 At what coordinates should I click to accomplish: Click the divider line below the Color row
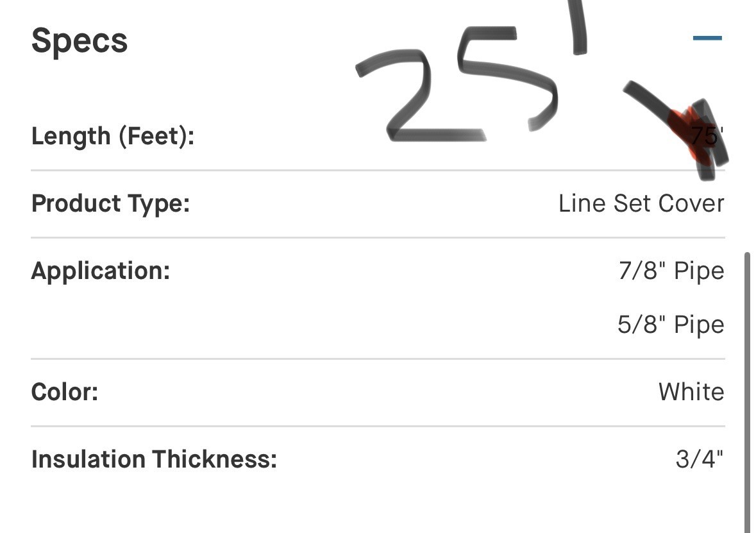coord(378,426)
